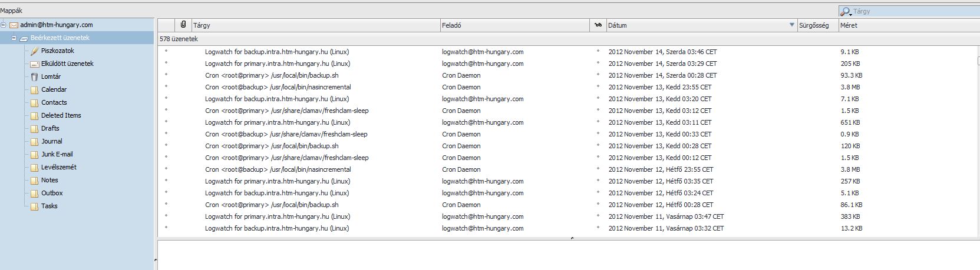Click the glasses read-status column header
Viewport: 980px width, 270px height.
tap(598, 25)
